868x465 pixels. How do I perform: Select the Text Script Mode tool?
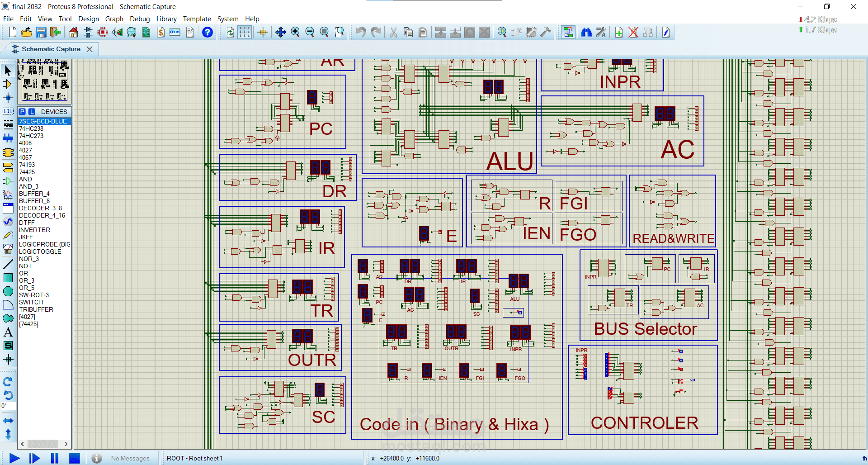(x=8, y=125)
